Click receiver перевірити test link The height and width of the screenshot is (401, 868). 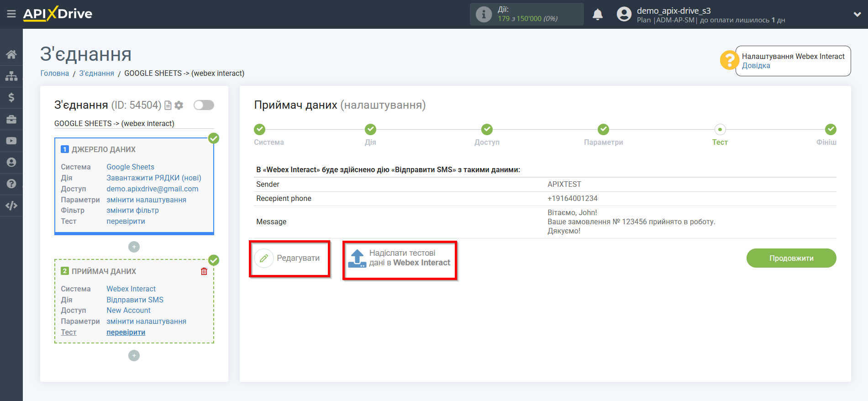(x=126, y=332)
